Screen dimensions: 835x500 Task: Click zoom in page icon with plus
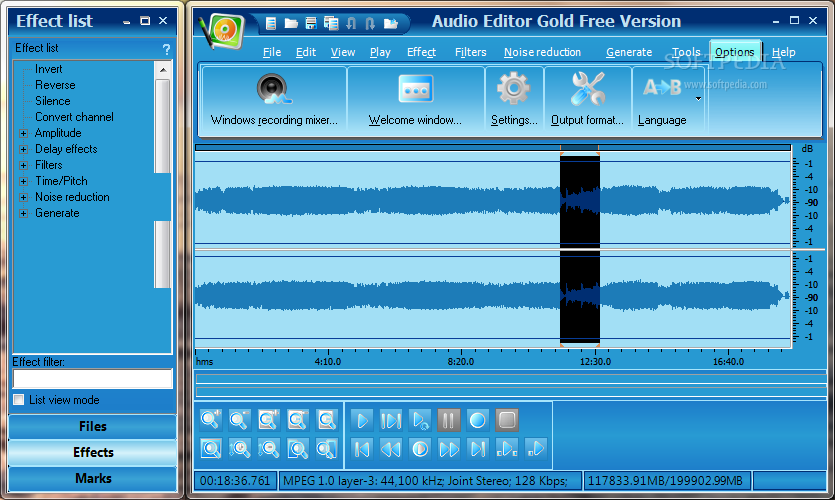tap(268, 420)
